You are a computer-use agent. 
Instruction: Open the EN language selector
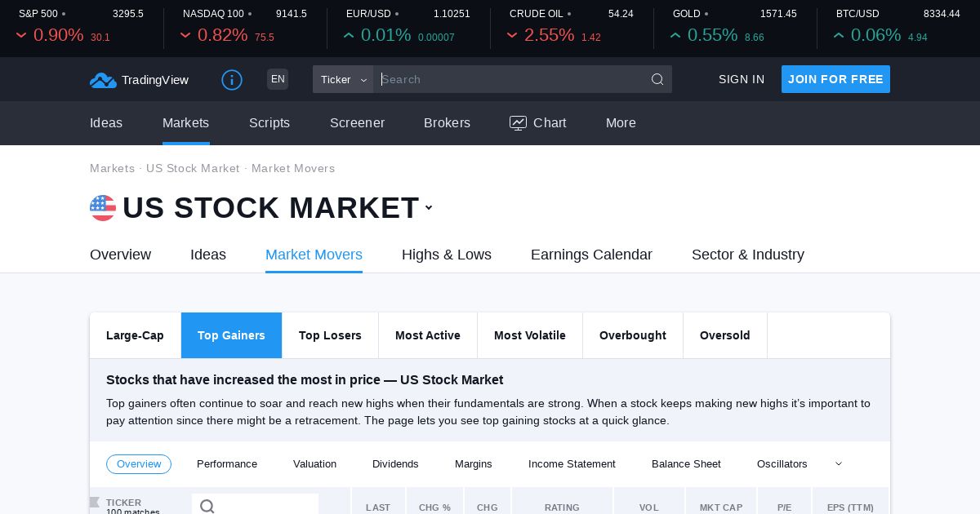pos(278,79)
